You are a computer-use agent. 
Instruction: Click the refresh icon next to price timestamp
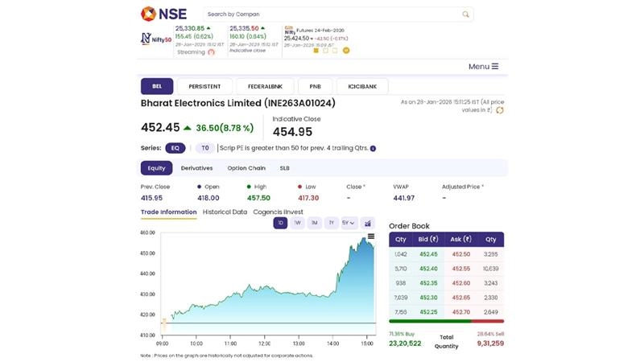point(500,110)
